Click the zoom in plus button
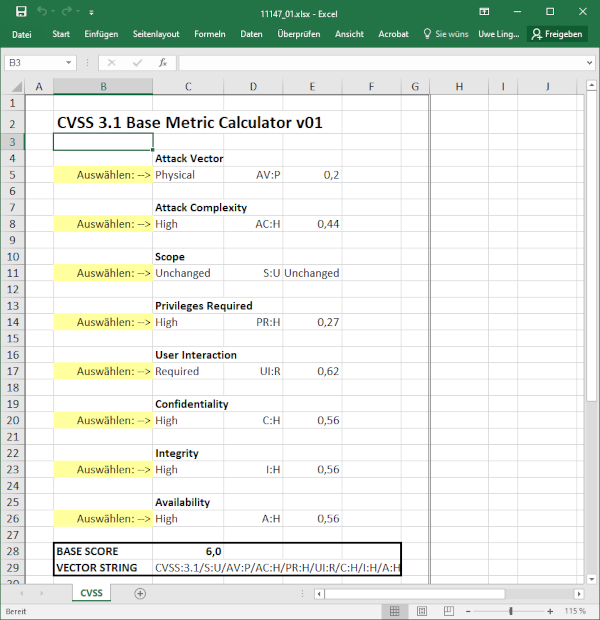Screen dimensions: 600x620 pos(553,611)
